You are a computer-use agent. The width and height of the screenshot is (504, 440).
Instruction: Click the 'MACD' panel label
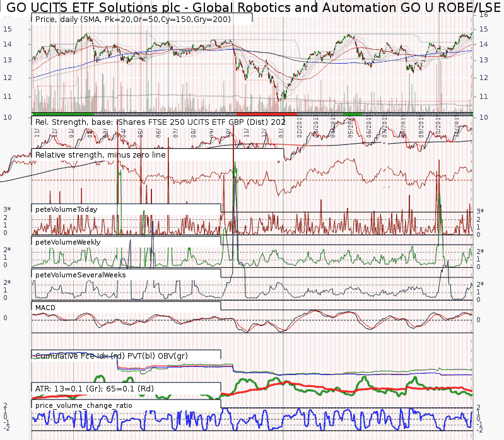[45, 308]
